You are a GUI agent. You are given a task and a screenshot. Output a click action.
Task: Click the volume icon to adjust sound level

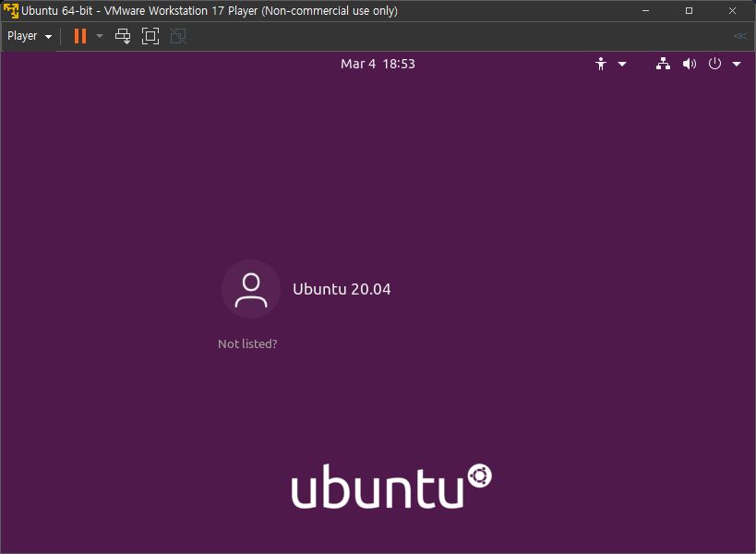[689, 64]
